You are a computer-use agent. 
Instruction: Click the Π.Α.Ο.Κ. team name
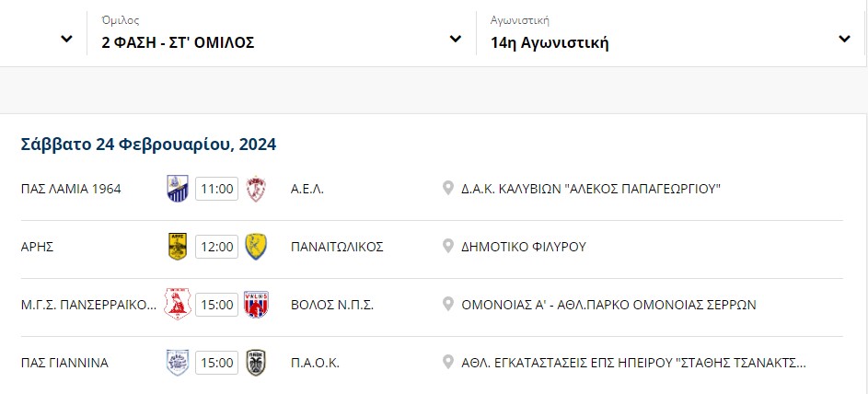(x=315, y=363)
